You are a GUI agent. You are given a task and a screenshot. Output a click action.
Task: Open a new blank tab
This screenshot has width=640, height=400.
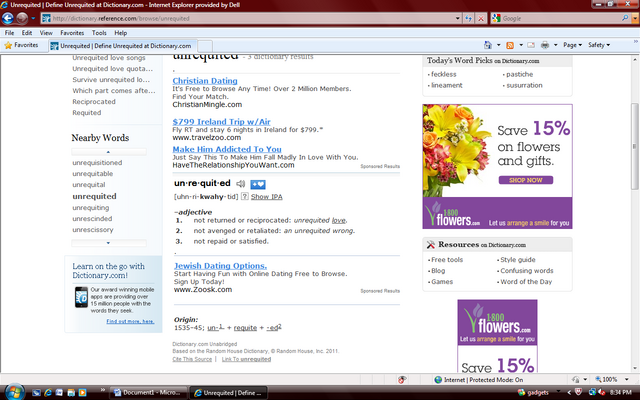pyautogui.click(x=205, y=46)
